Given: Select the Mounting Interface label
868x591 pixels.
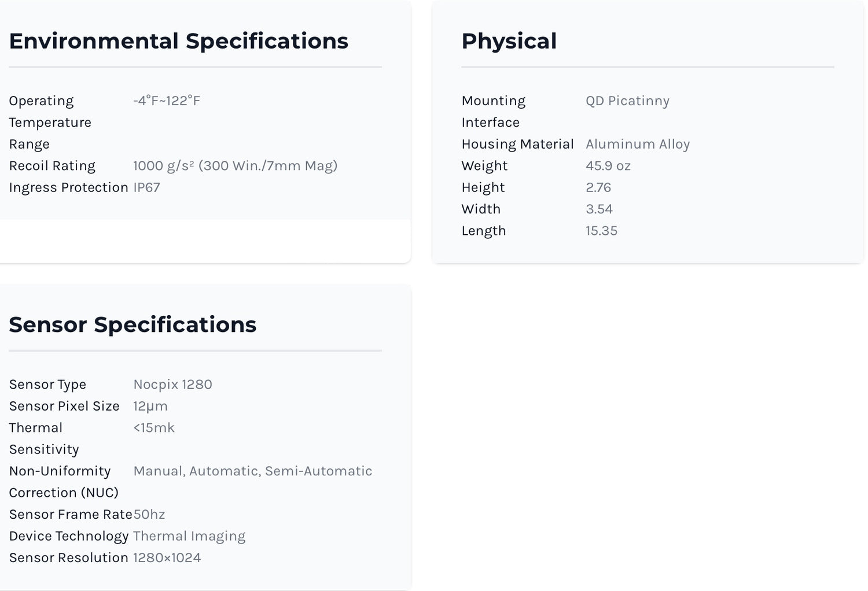Looking at the screenshot, I should pos(494,111).
